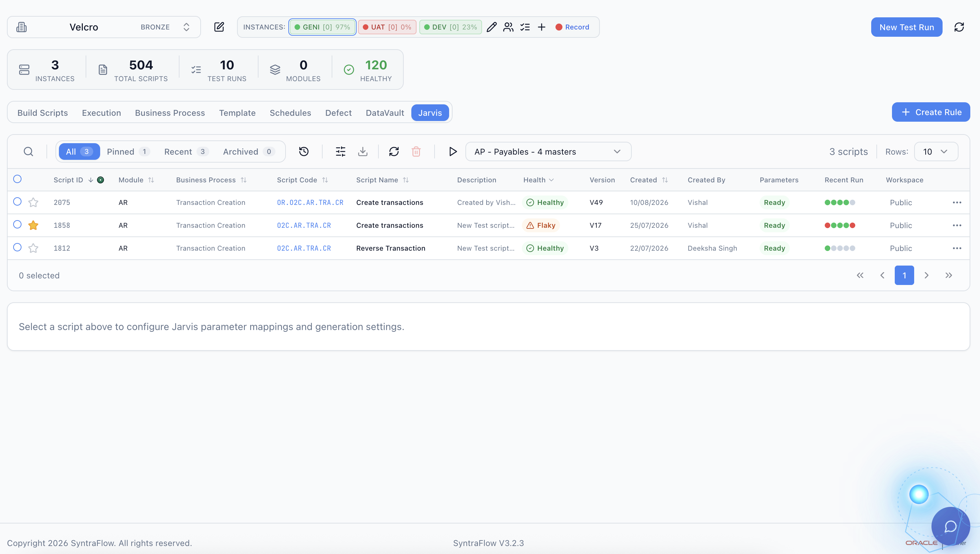Select the UAT instance toggle
Image resolution: width=980 pixels, height=554 pixels.
click(387, 27)
